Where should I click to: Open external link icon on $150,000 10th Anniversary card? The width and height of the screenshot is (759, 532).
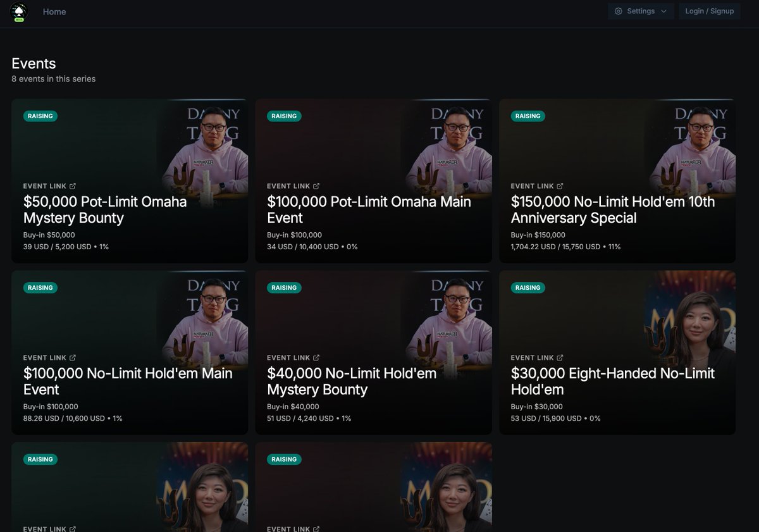pos(560,186)
